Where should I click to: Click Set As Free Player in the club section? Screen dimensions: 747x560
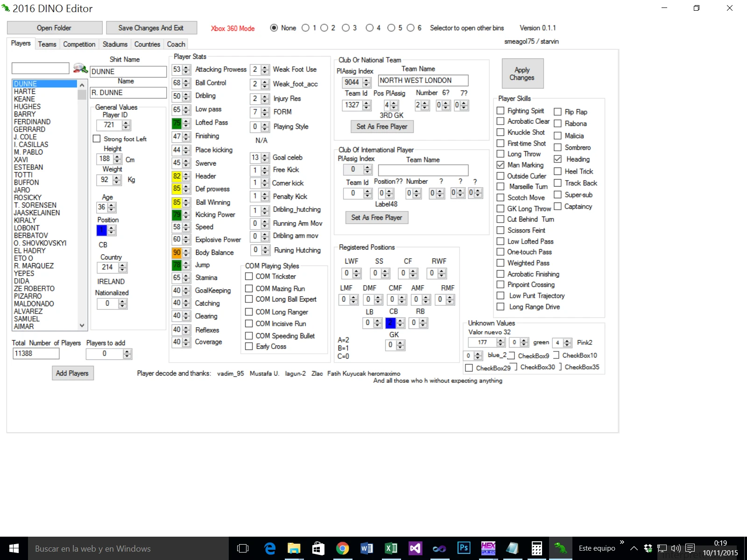[x=382, y=126]
